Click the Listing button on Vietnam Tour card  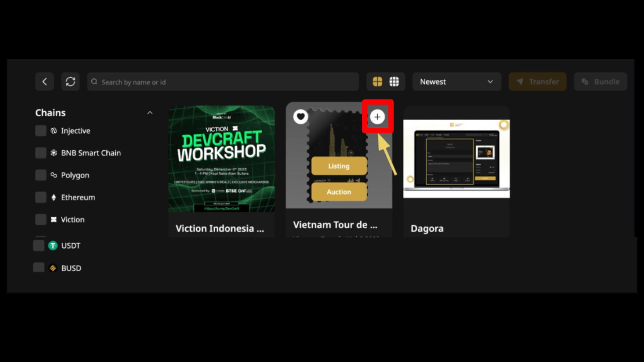(x=339, y=166)
